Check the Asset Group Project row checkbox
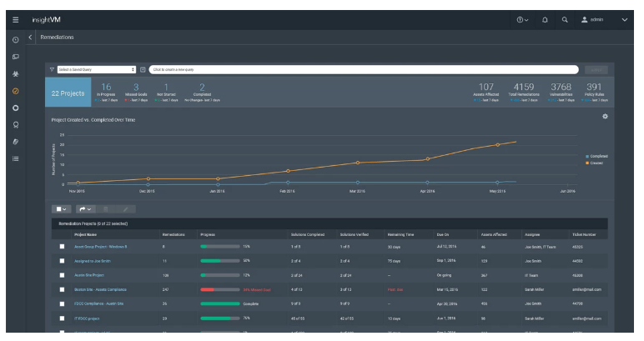 click(x=62, y=248)
